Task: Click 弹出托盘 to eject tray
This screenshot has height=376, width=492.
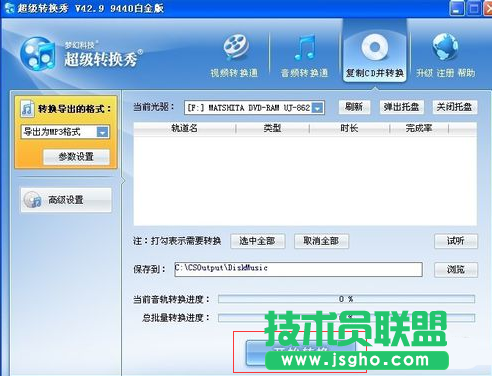Action: coord(401,107)
